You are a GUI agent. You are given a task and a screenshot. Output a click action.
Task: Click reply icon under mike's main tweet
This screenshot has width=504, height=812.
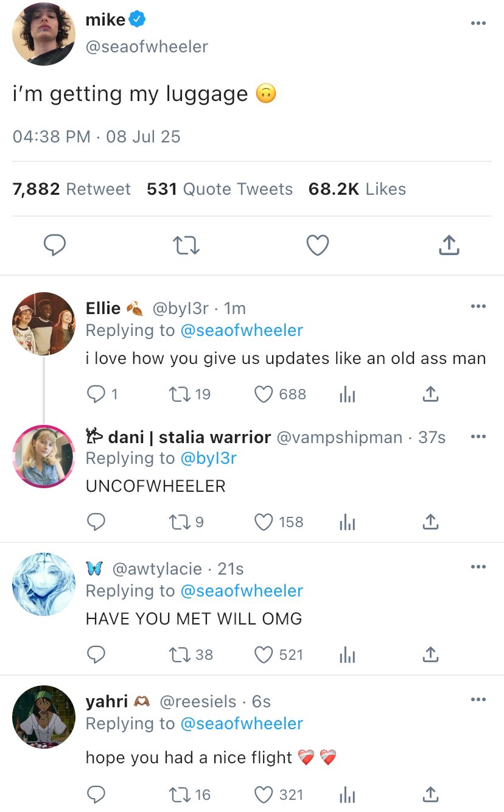pyautogui.click(x=55, y=245)
